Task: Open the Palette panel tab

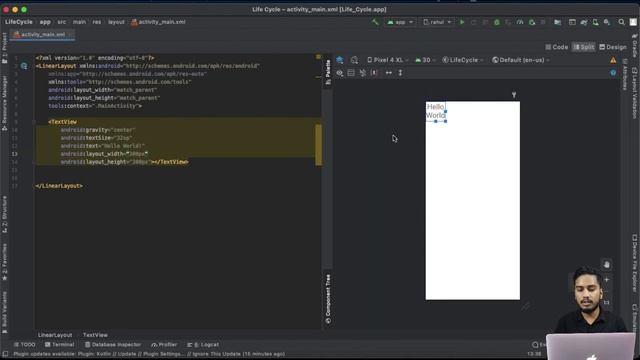Action: [328, 72]
